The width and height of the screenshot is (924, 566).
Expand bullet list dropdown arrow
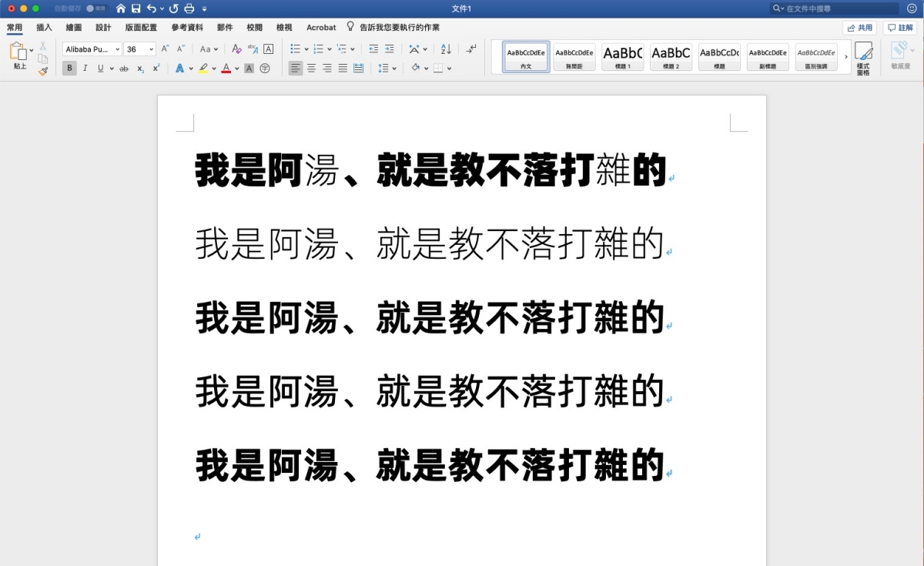pyautogui.click(x=306, y=49)
